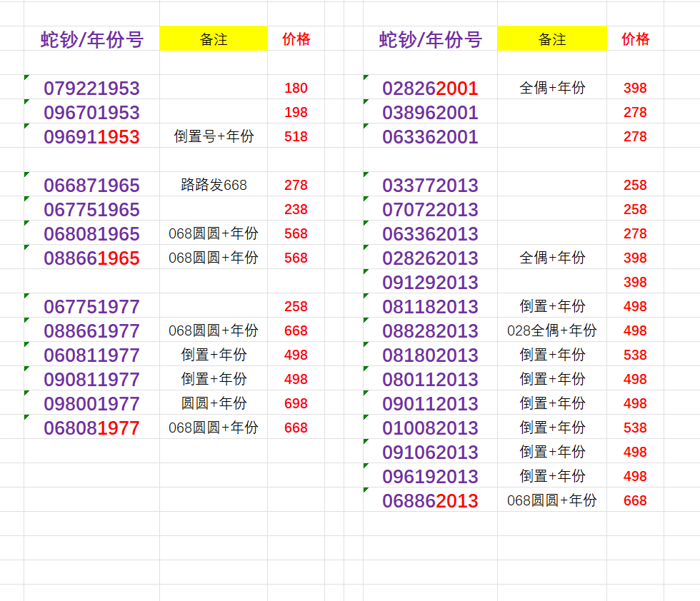Screen dimensions: 700x601
Task: Click the right yellow 备注 header cell
Action: pyautogui.click(x=551, y=39)
